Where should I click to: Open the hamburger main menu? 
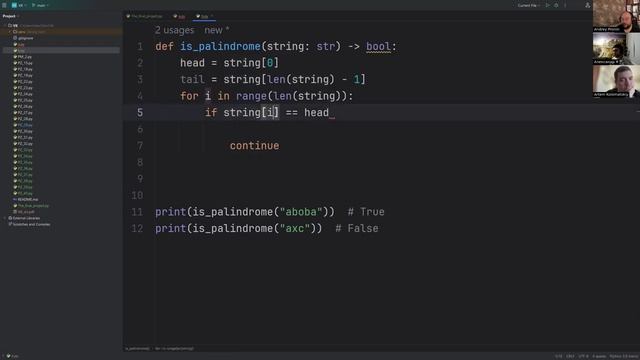click(4, 5)
